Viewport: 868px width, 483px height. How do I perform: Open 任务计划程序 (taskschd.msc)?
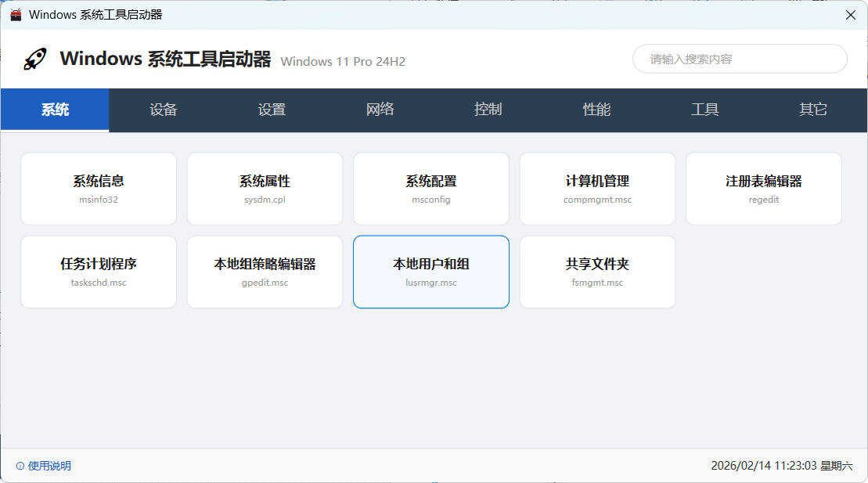point(98,272)
